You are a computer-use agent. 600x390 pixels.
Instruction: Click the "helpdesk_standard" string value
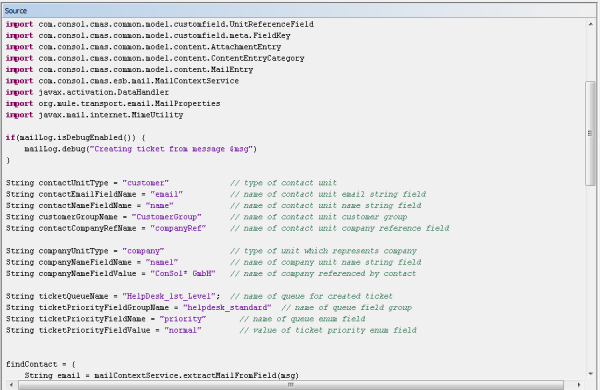pos(227,308)
